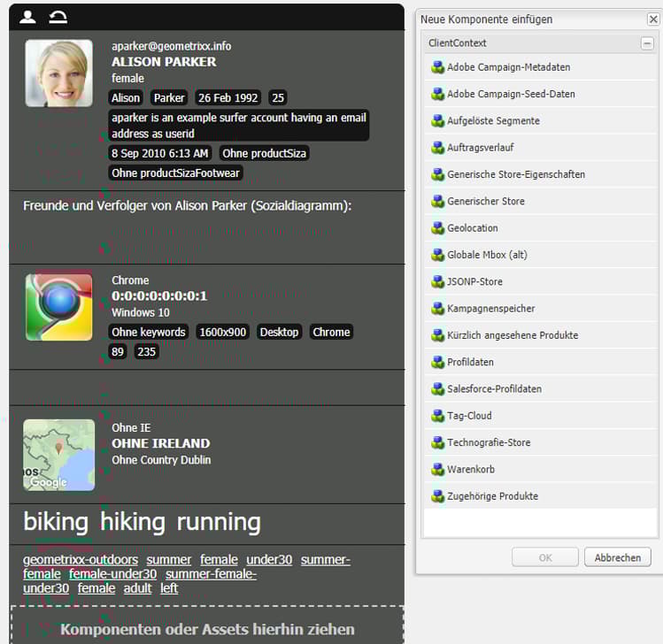Select the Adobe Campaign-Metadaten list entry text
The height and width of the screenshot is (644, 663).
508,67
